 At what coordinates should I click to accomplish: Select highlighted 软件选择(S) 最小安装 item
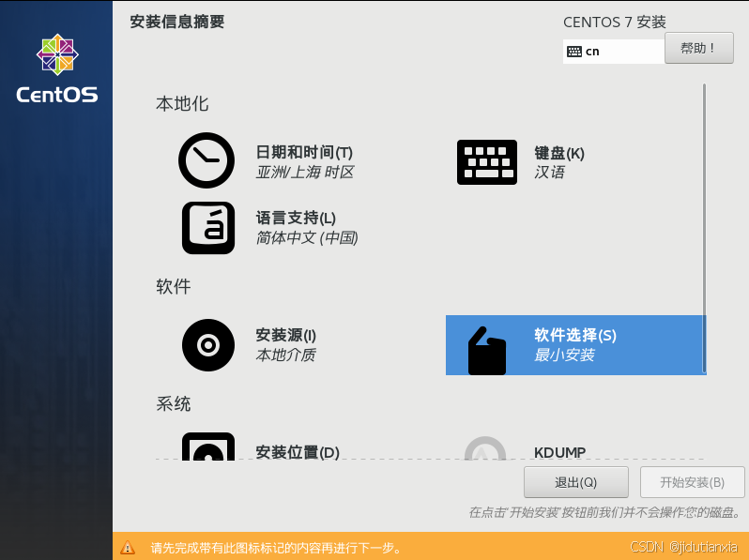click(x=575, y=345)
